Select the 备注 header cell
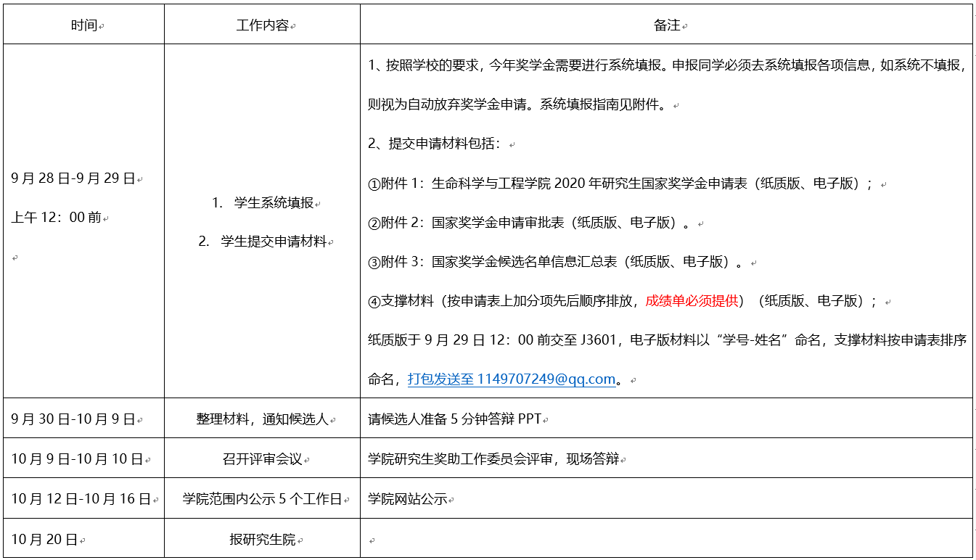976x560 pixels. click(666, 25)
